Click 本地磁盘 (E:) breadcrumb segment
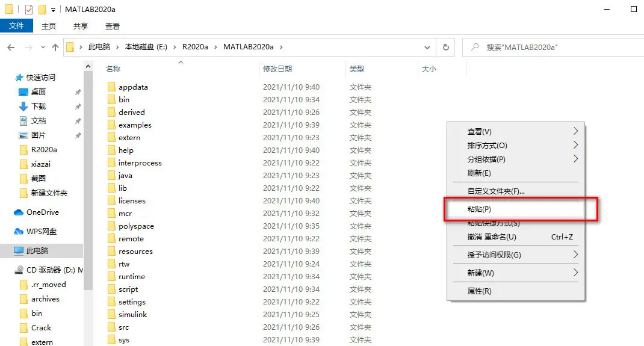 [x=146, y=47]
